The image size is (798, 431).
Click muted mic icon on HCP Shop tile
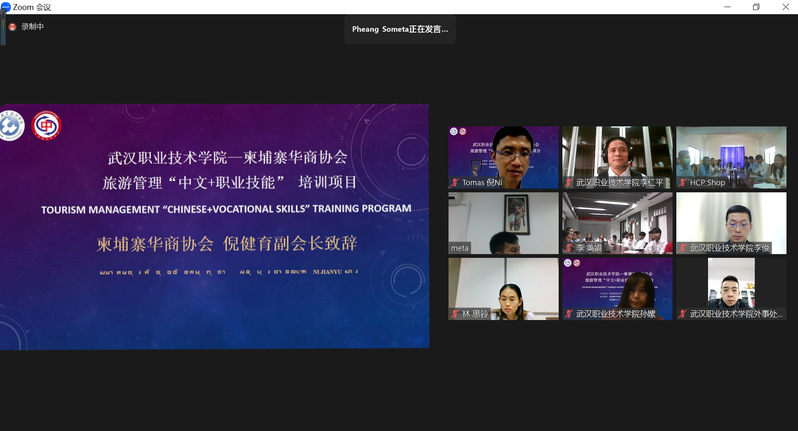(683, 182)
